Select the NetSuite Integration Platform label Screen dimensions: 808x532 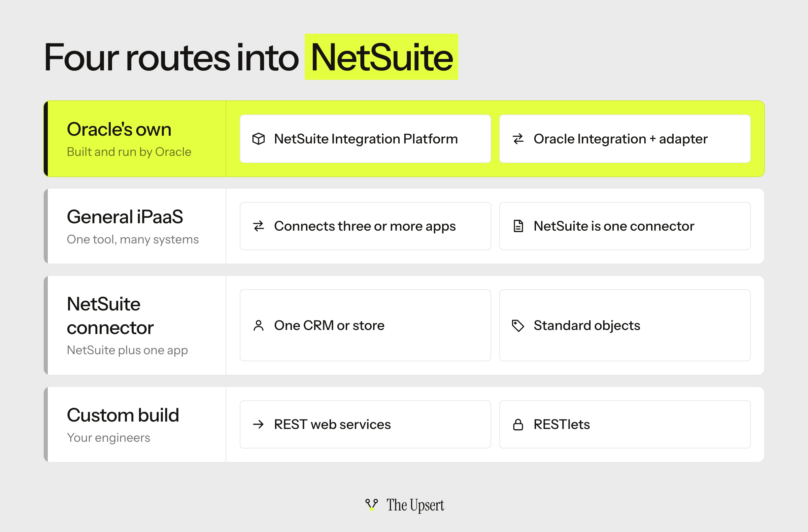coord(366,139)
